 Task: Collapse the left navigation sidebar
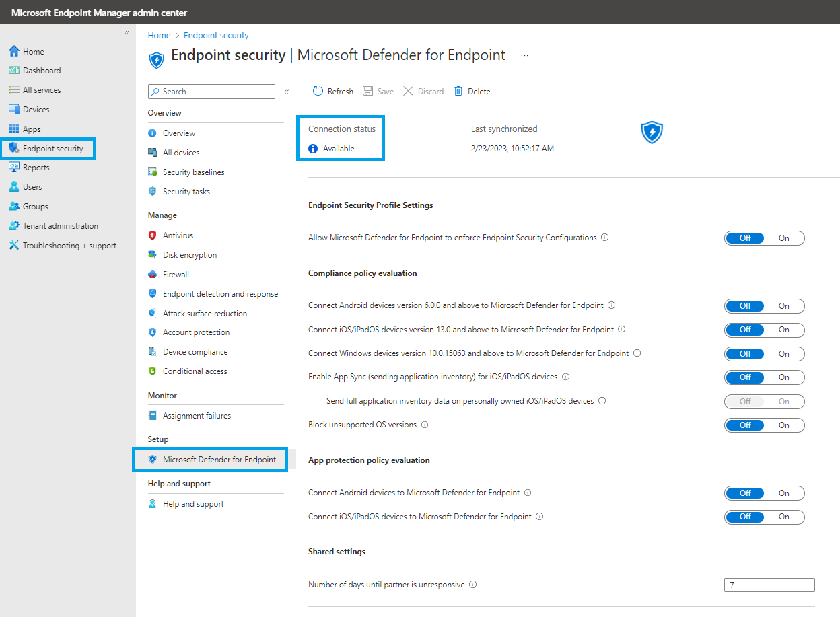click(127, 32)
